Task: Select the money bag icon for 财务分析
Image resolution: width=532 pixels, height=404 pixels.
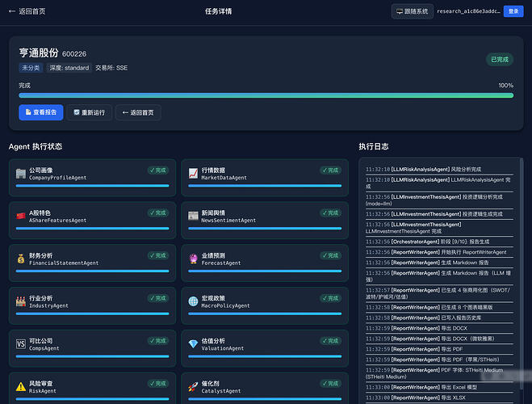Action: 21,259
